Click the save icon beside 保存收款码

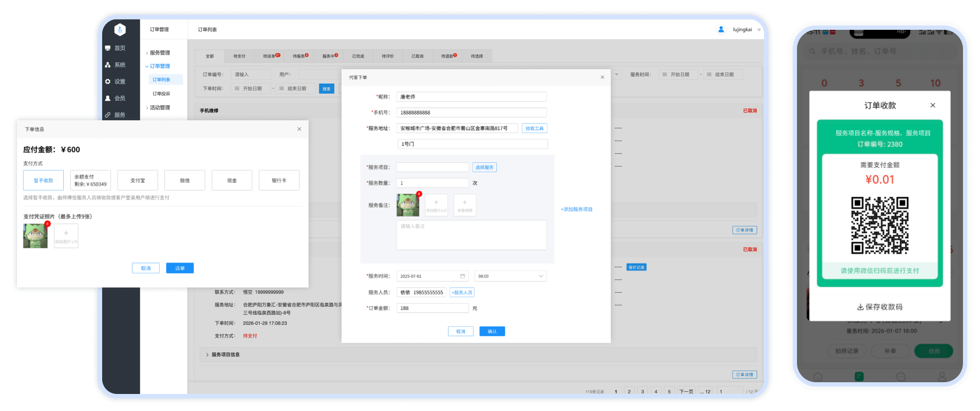[x=860, y=307]
